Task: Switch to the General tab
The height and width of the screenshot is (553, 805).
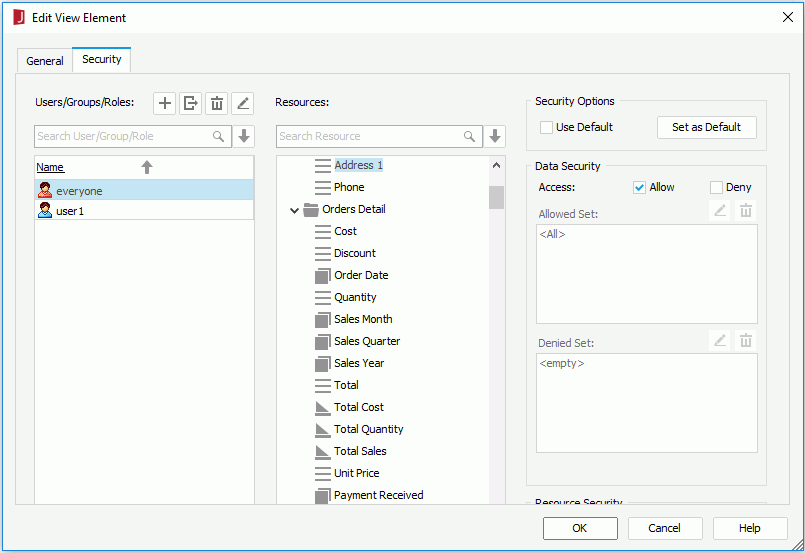Action: tap(45, 61)
